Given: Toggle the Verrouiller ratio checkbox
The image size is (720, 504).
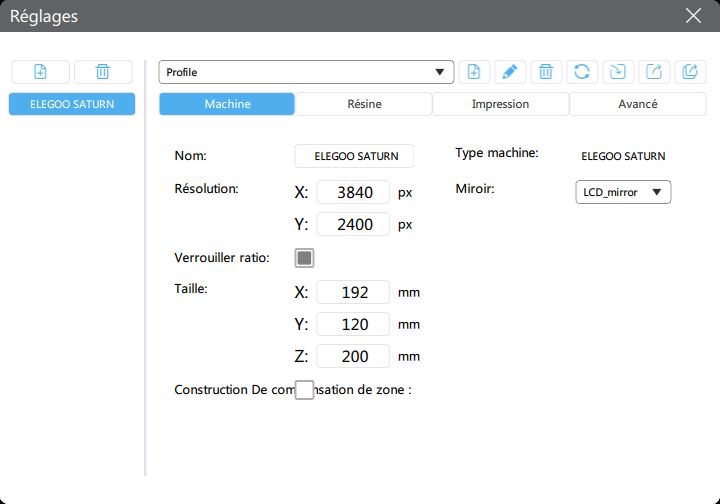Looking at the screenshot, I should pyautogui.click(x=304, y=258).
